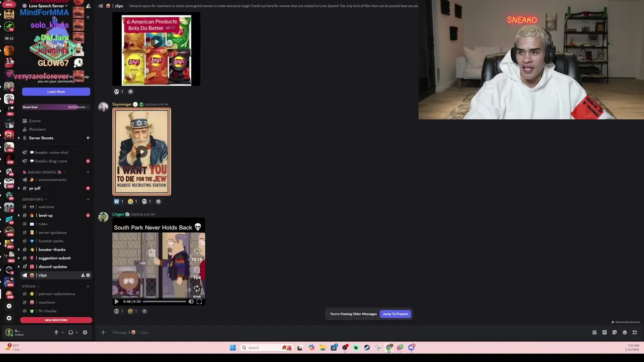This screenshot has width=644, height=362.
Task: Enter fullscreen on South Park video
Action: 199,302
